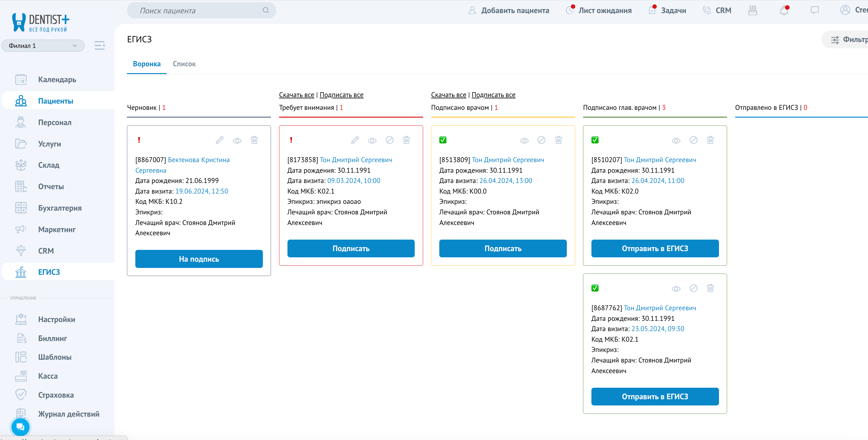Open ЕГИСЗ in the sidebar
Screen dimensions: 868x440
point(58,272)
